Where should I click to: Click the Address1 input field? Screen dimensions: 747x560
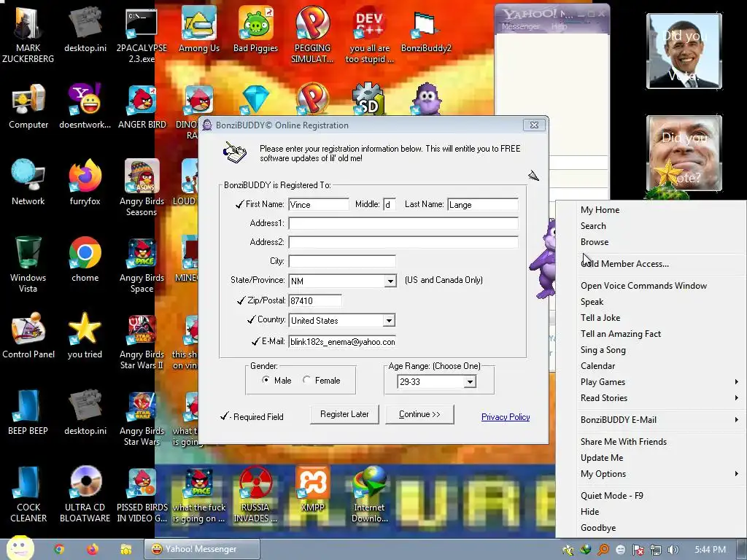click(403, 223)
